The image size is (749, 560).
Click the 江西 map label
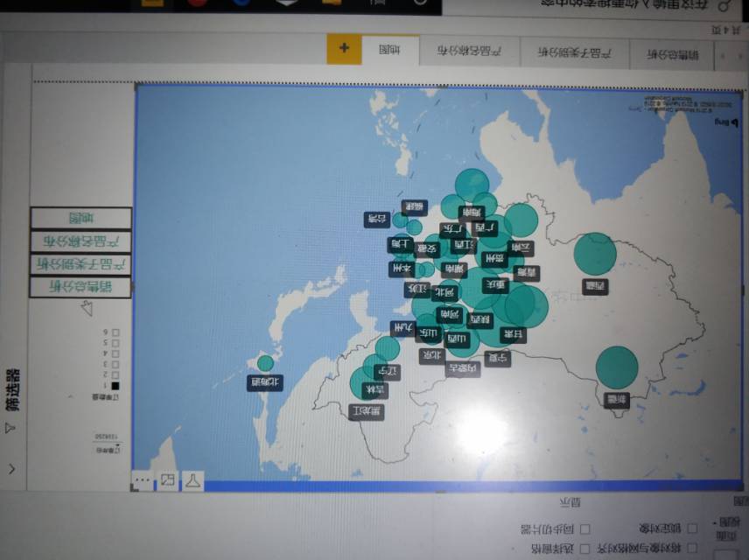tap(463, 246)
